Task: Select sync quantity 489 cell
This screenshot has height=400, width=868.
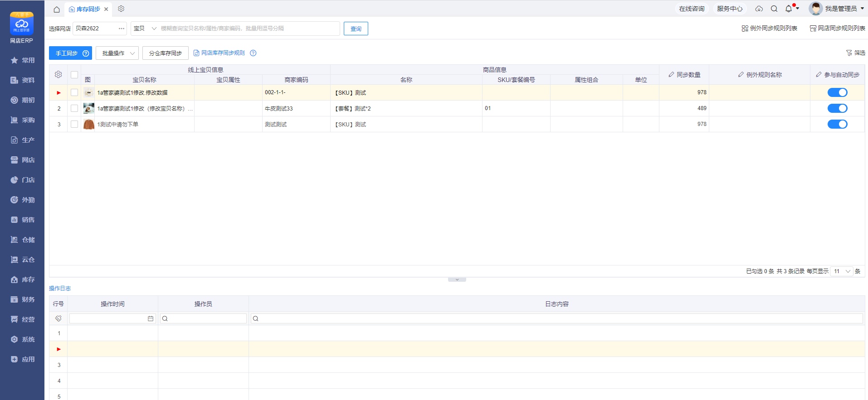Action: pos(684,108)
